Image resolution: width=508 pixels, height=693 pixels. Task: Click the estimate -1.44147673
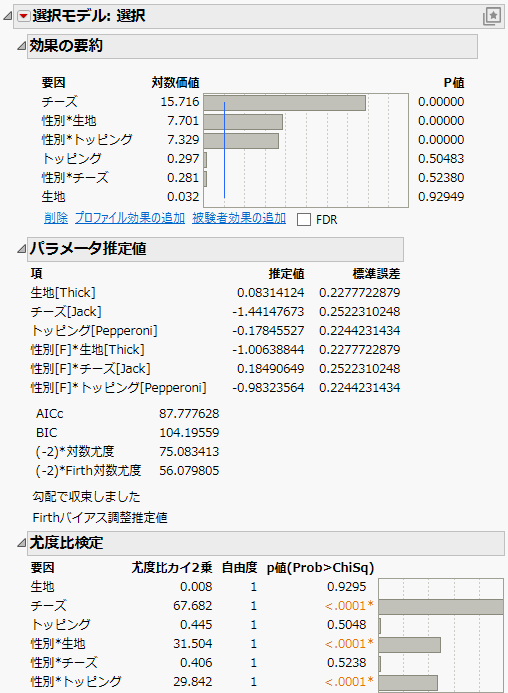pos(268,312)
